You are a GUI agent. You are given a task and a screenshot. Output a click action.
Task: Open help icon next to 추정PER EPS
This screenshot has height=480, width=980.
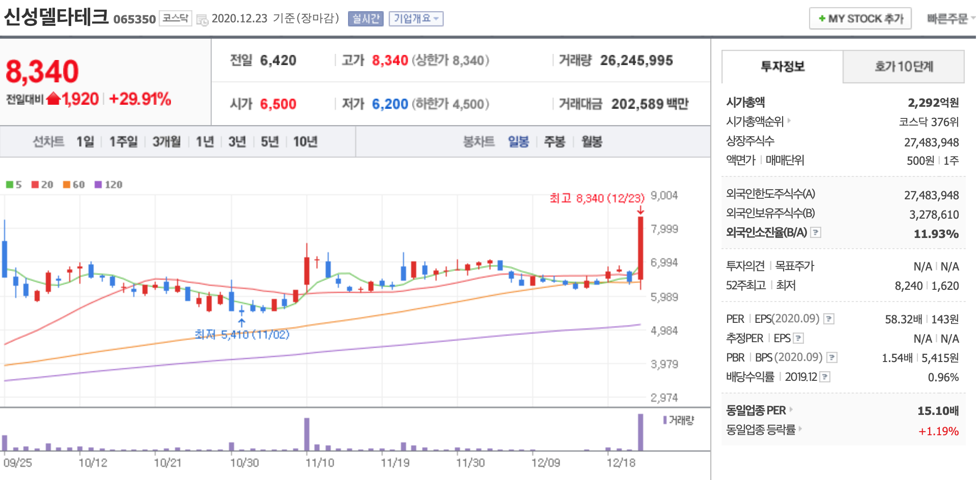point(798,338)
